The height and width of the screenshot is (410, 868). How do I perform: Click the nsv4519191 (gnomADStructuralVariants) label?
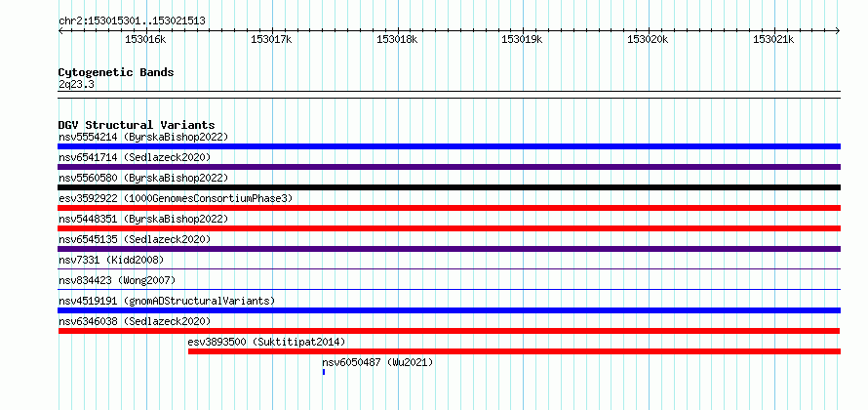pyautogui.click(x=167, y=301)
